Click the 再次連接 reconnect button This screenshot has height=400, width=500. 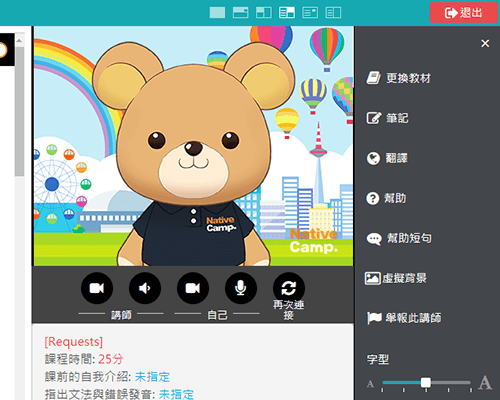289,288
